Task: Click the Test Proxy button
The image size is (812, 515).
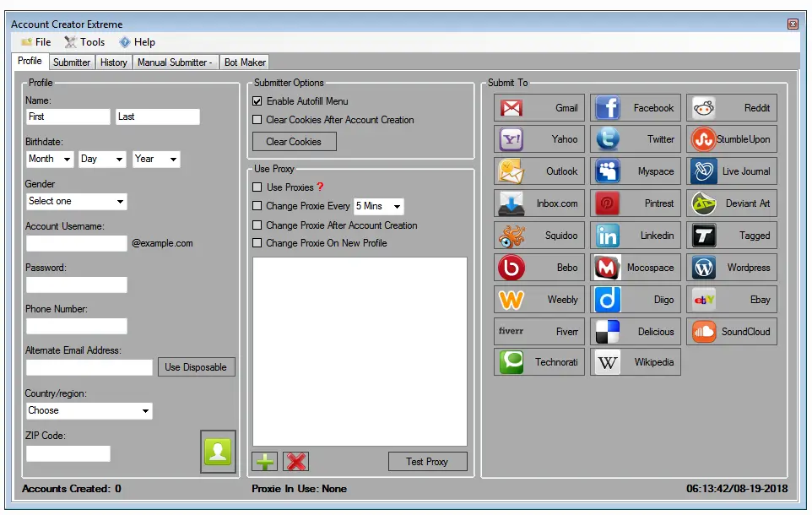Action: 427,461
